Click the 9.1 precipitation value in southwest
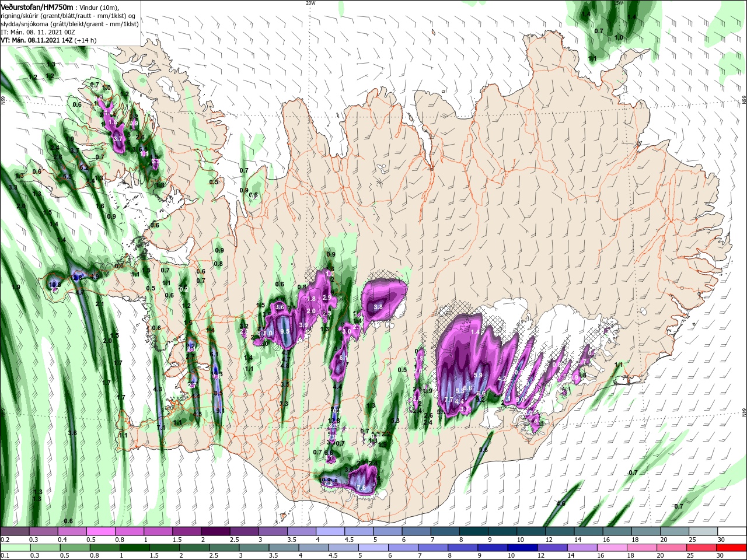This screenshot has height=560, width=747. pos(221,411)
